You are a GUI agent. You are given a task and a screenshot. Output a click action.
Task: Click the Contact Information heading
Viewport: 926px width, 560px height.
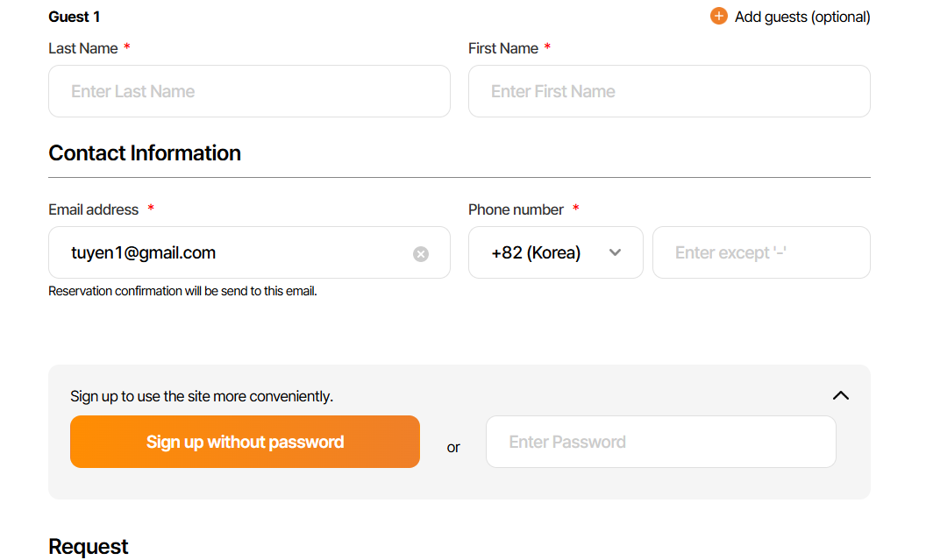pyautogui.click(x=145, y=153)
